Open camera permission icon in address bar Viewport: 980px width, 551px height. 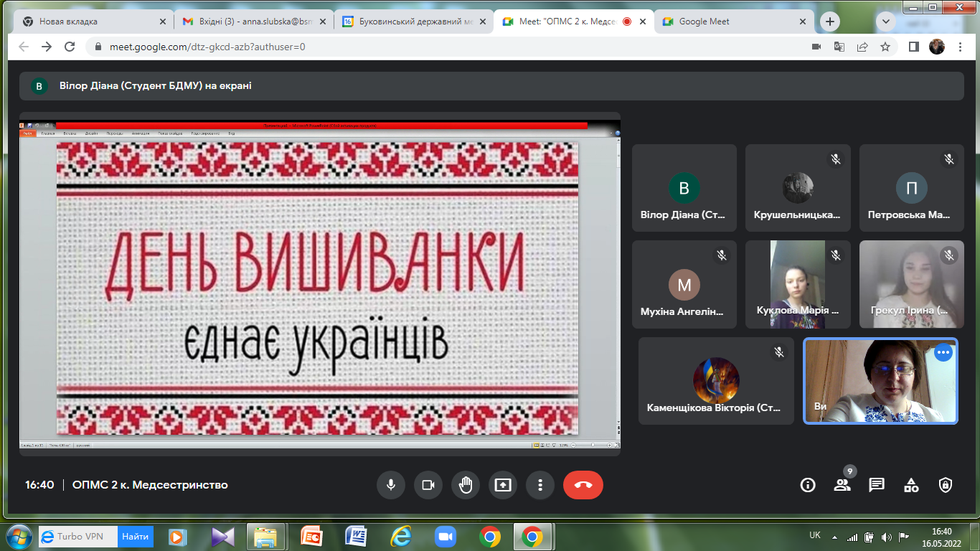point(816,47)
